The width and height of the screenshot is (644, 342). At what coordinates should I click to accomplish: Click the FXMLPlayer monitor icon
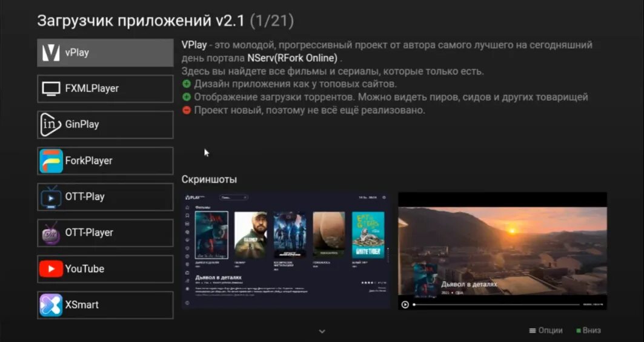click(51, 89)
